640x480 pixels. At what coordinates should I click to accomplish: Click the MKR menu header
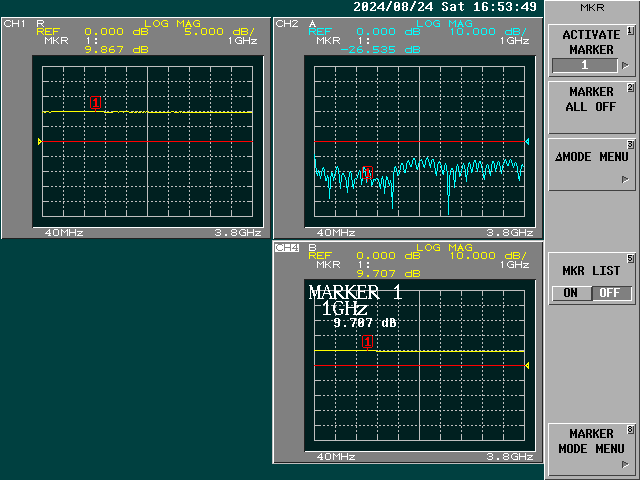point(591,8)
